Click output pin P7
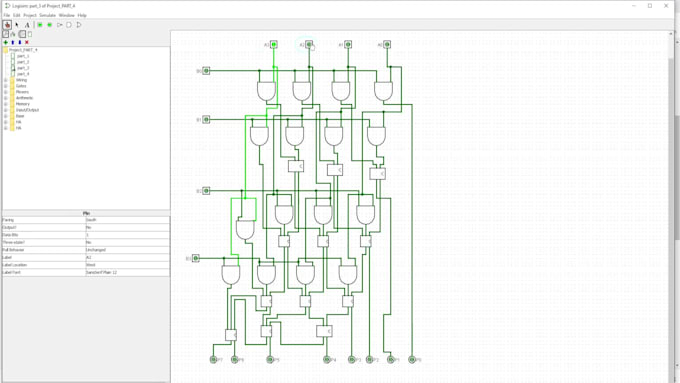Viewport: 680px width, 383px height. pos(213,360)
